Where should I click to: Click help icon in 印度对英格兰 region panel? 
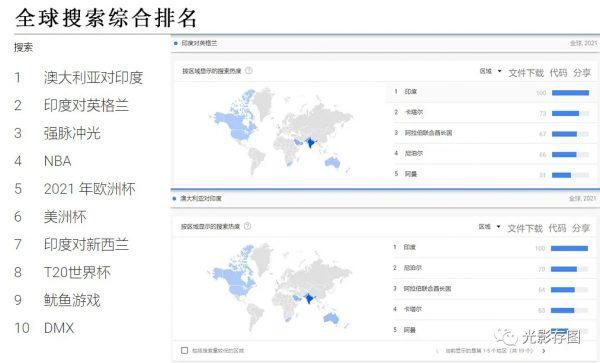click(x=249, y=70)
